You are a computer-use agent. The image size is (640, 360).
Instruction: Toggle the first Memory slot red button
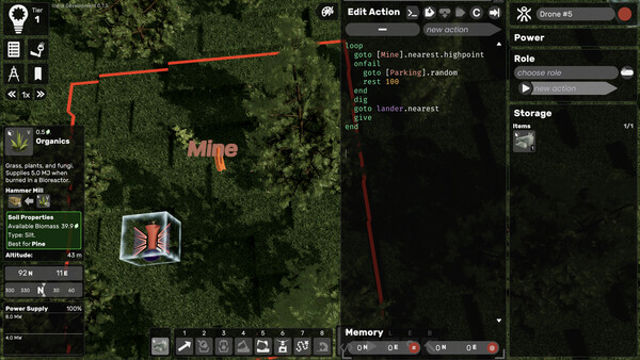[413, 348]
